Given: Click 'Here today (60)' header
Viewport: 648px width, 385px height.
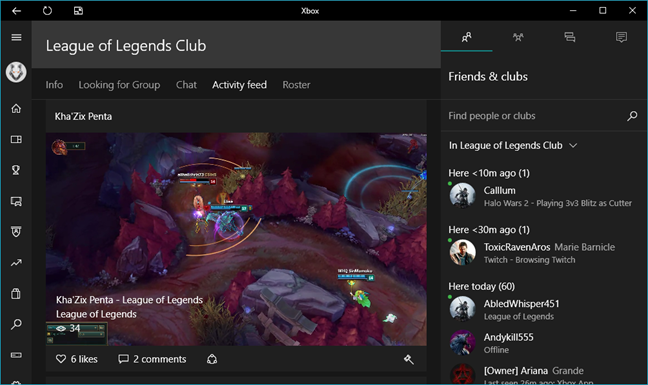Looking at the screenshot, I should point(481,286).
